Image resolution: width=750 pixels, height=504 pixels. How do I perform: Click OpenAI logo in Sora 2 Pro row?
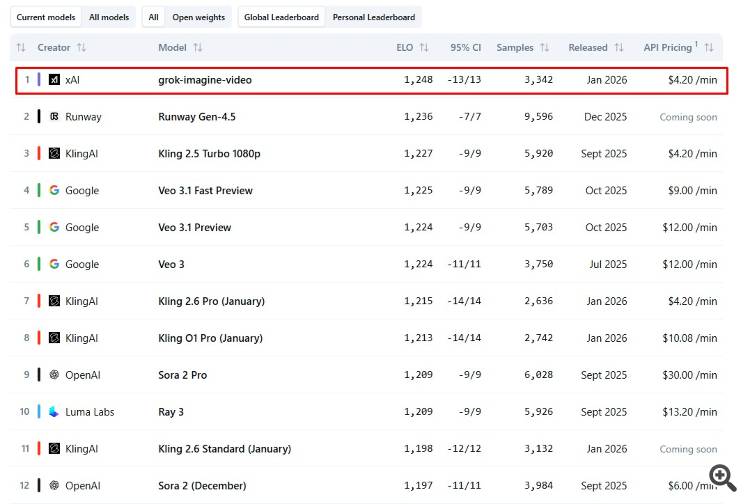[55, 375]
